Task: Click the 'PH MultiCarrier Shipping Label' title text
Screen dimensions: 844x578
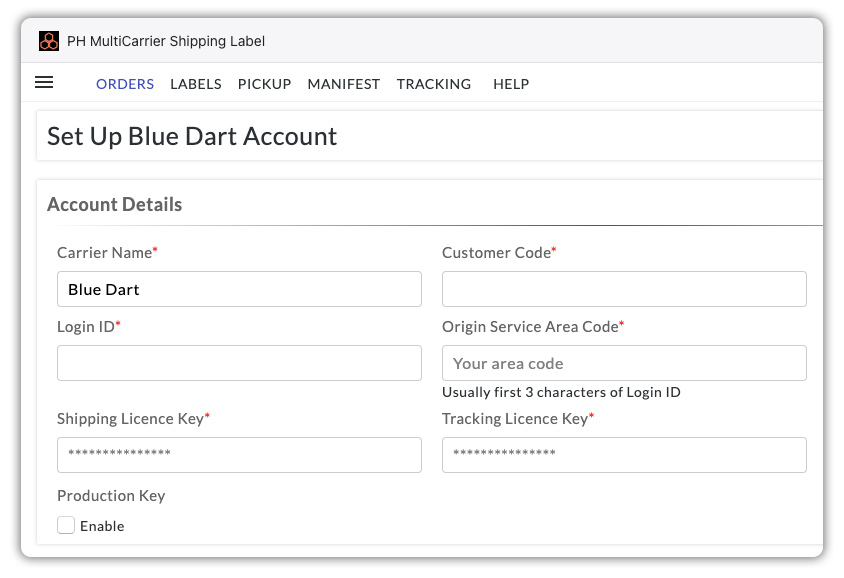Action: [x=166, y=41]
